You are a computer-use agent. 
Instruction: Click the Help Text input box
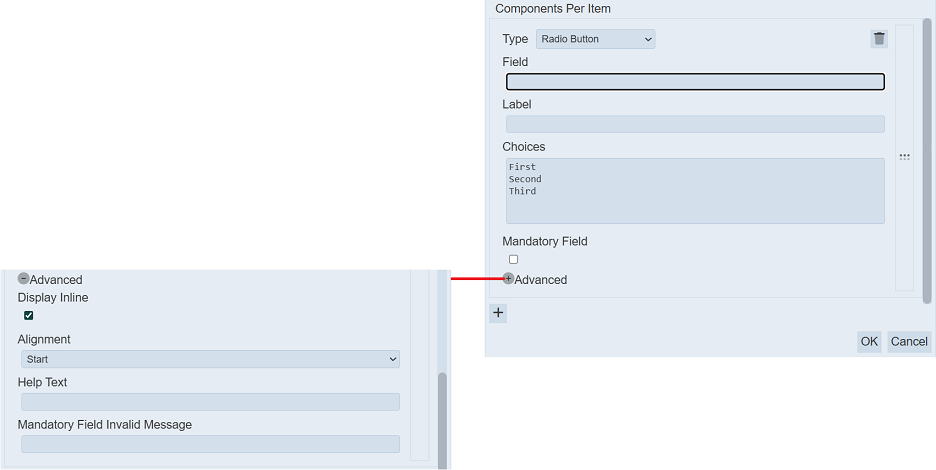(x=210, y=402)
